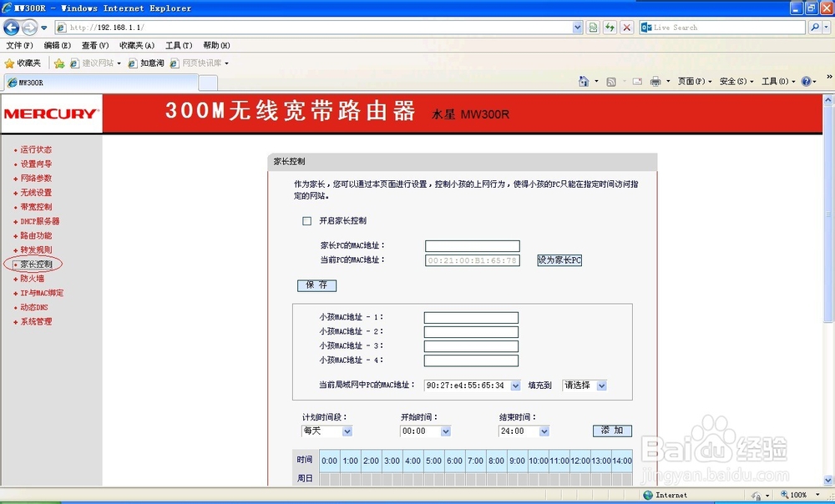
Task: Click the Favorites star icon
Action: tap(8, 63)
